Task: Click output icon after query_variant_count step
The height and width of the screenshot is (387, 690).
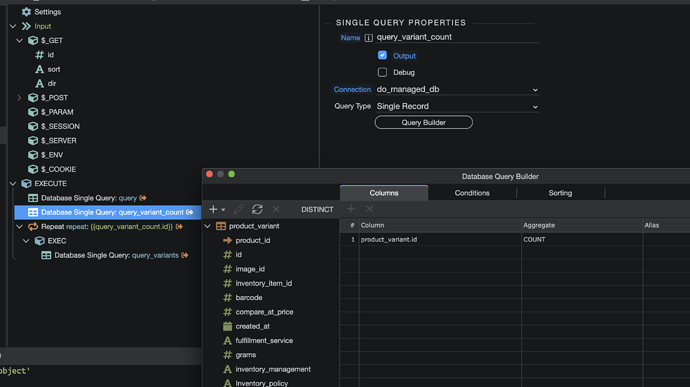Action: [x=190, y=212]
